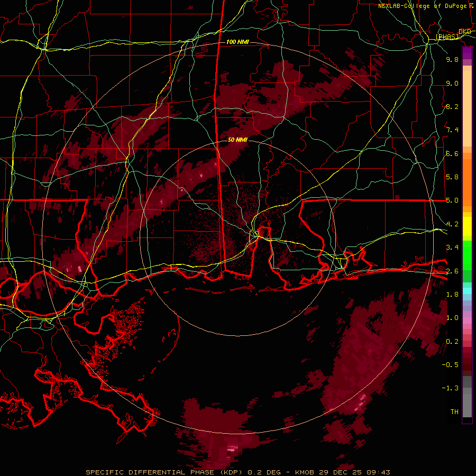
Task: Click the [PHAS] label above color bar
Action: point(447,37)
